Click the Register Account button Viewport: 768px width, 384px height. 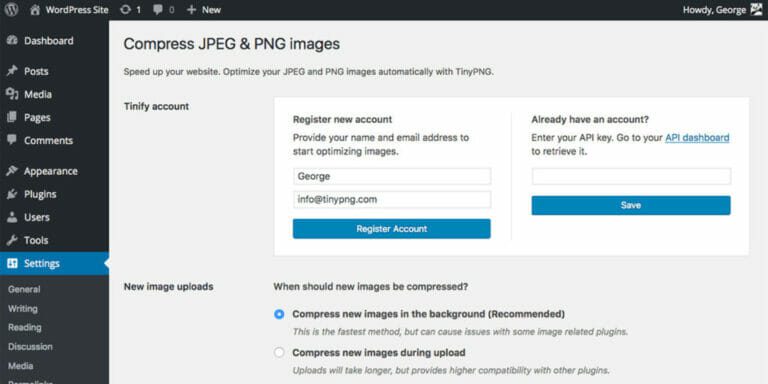tap(391, 229)
